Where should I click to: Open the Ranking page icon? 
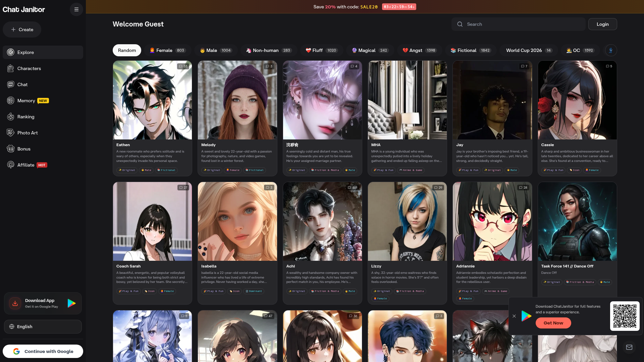(11, 117)
